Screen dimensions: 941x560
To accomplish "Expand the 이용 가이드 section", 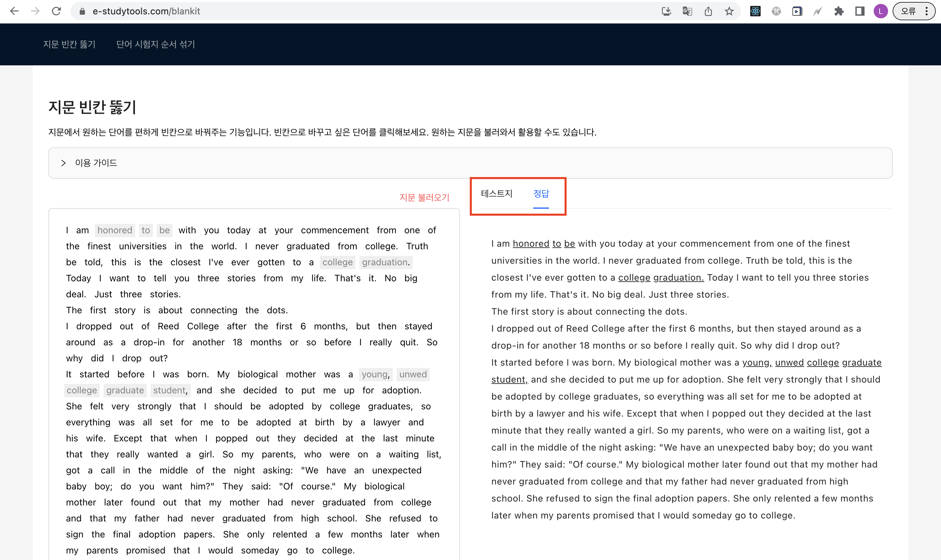I will coord(96,163).
